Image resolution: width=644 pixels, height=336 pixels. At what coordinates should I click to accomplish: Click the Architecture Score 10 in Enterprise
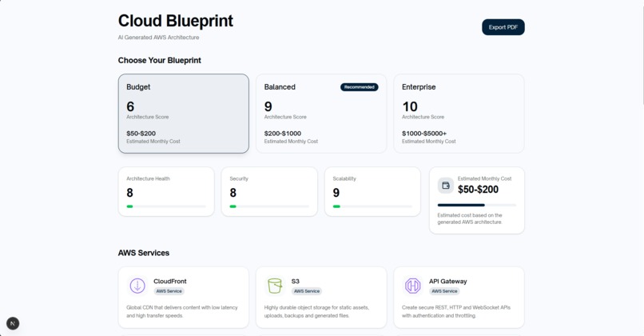[x=410, y=107]
